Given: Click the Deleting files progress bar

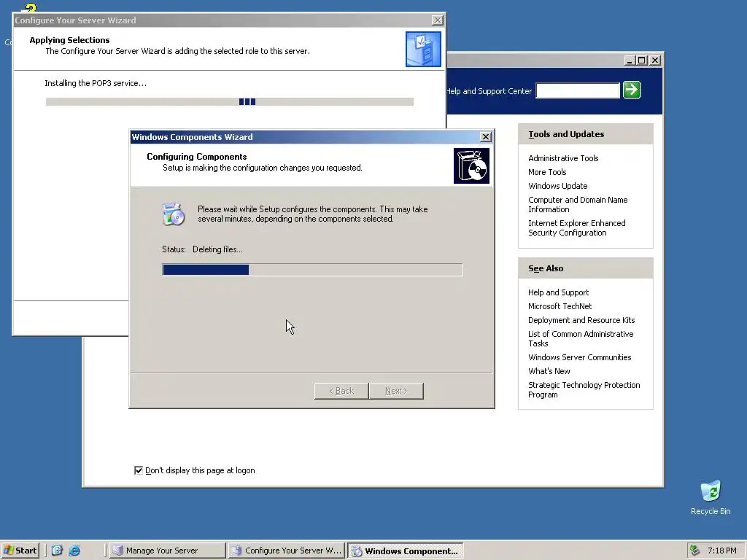Looking at the screenshot, I should tap(312, 270).
